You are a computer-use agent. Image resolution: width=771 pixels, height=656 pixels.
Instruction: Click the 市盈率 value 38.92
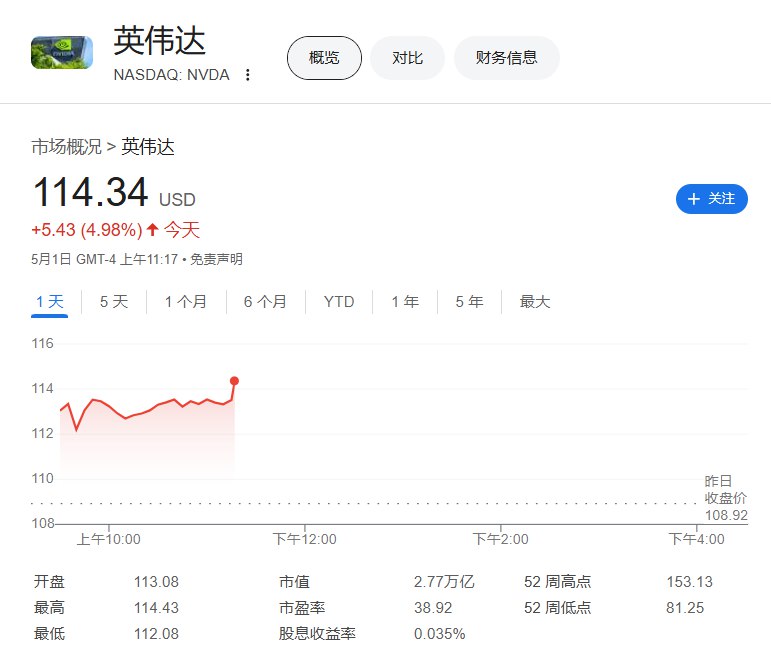point(433,608)
